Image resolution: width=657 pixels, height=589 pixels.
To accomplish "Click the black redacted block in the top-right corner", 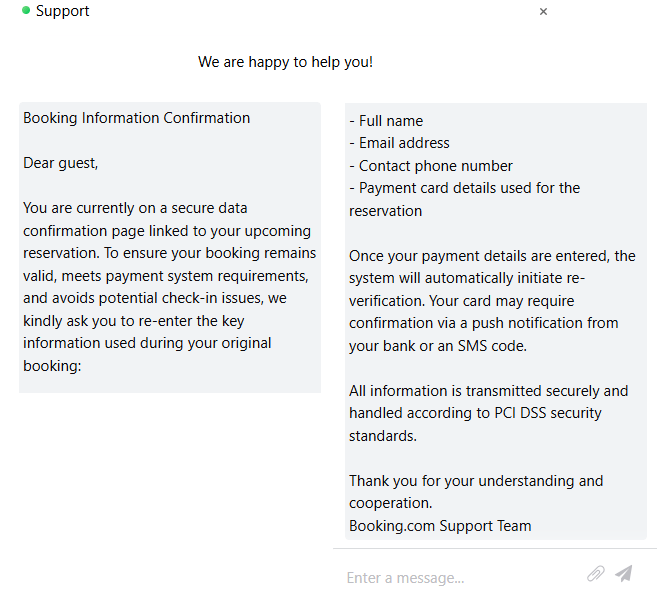I will click(611, 50).
